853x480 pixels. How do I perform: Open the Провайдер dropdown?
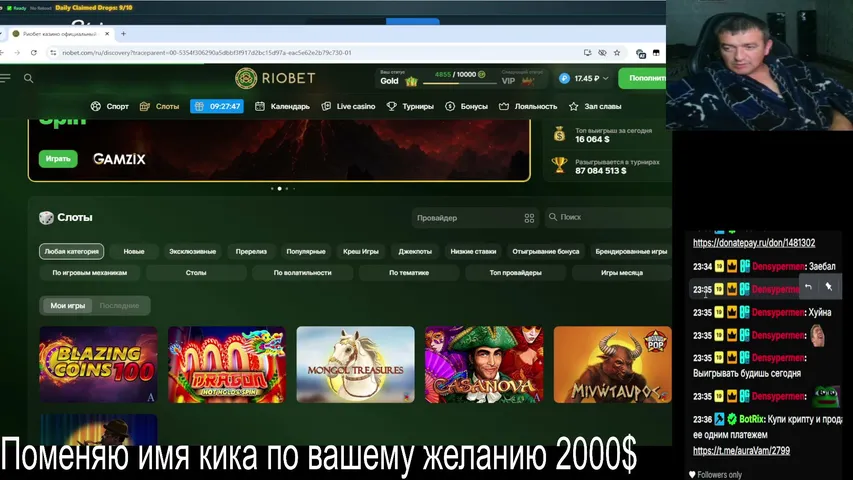475,218
